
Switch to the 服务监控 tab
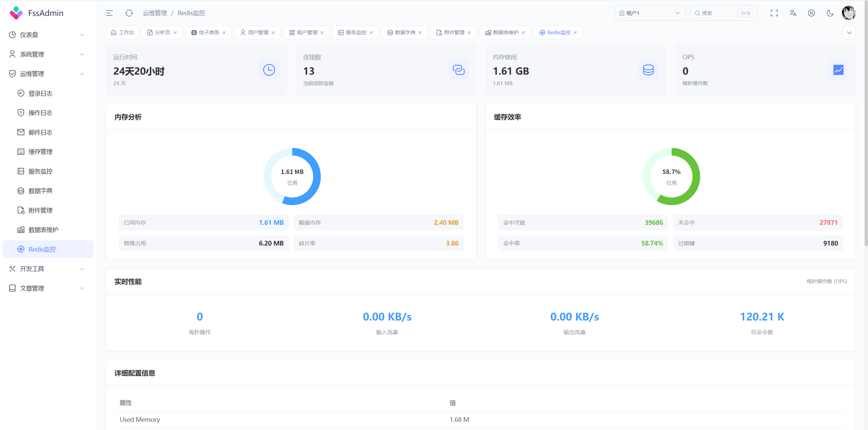tap(353, 33)
